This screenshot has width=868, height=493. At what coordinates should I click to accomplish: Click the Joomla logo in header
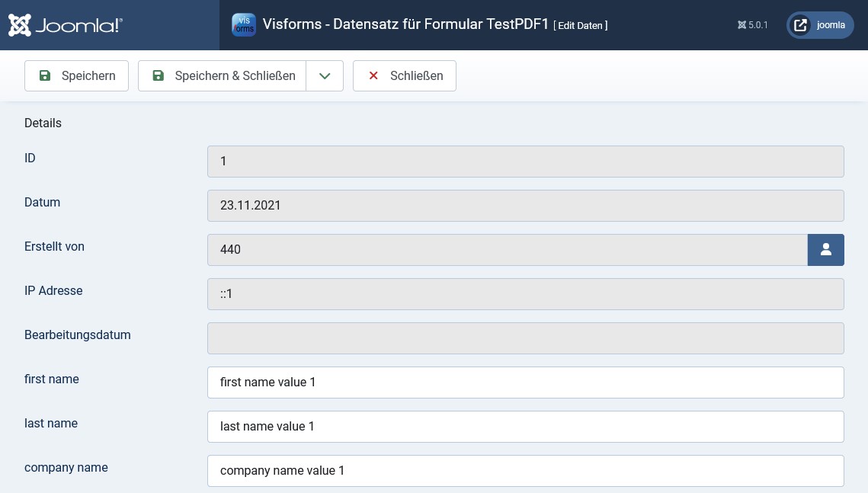pos(66,25)
